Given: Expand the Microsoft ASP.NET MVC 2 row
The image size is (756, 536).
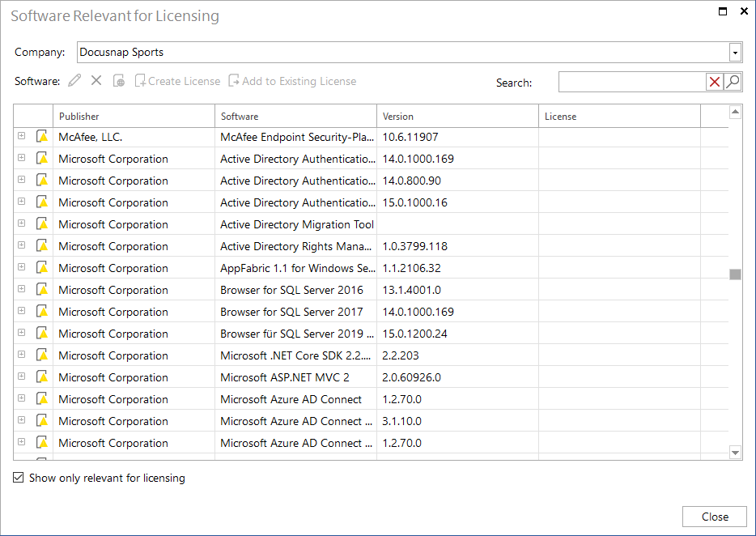Looking at the screenshot, I should [21, 376].
